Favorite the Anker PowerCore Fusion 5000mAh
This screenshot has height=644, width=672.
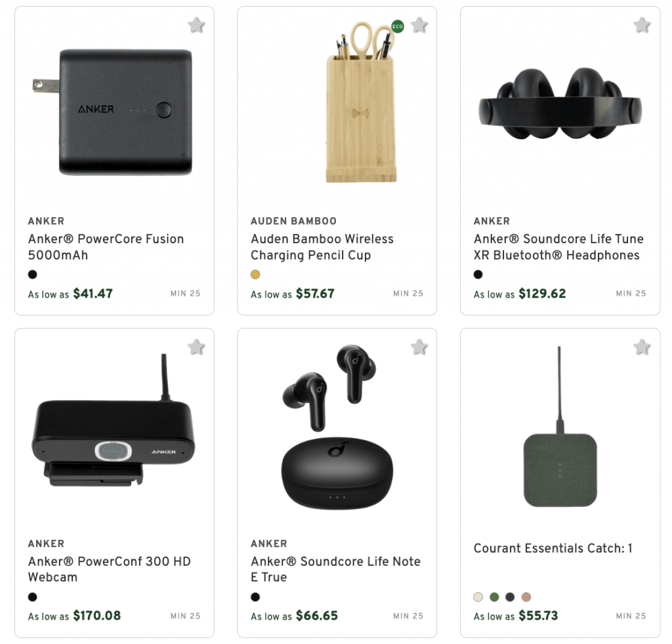196,25
